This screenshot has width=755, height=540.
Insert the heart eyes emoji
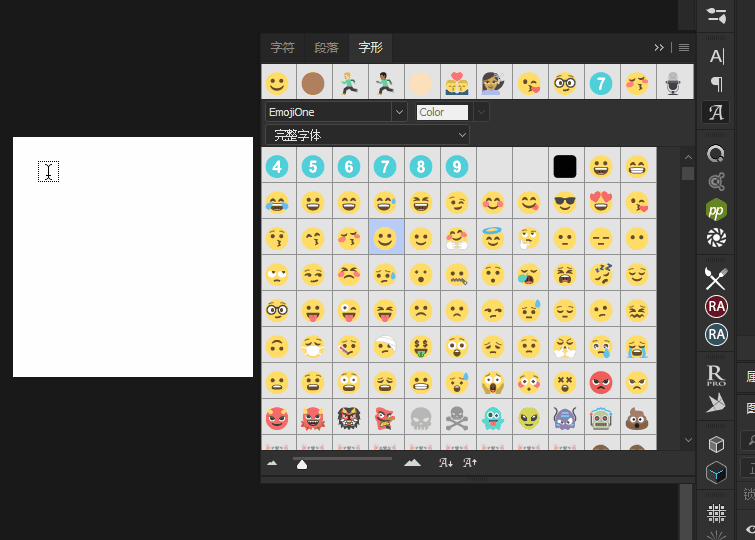[601, 202]
